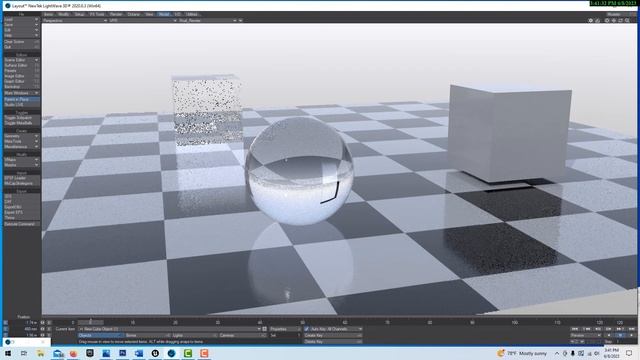The image size is (640, 360).
Task: Open Photoshop from the taskbar
Action: [122, 353]
